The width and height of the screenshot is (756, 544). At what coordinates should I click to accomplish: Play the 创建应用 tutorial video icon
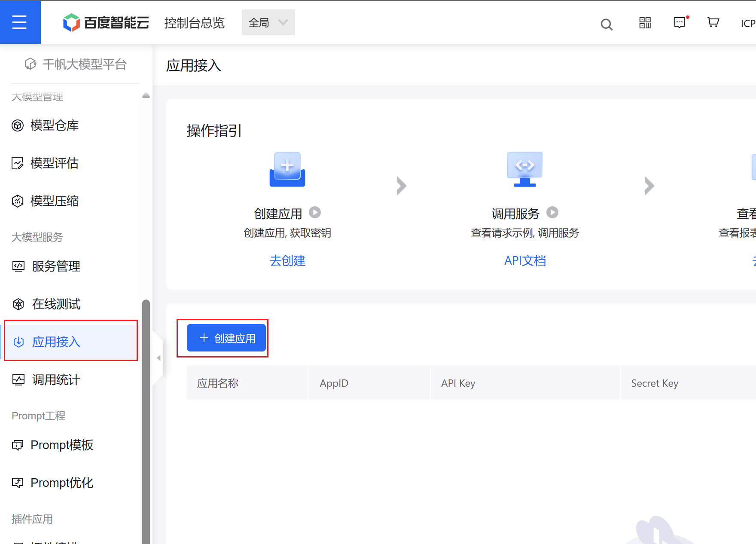click(x=315, y=212)
